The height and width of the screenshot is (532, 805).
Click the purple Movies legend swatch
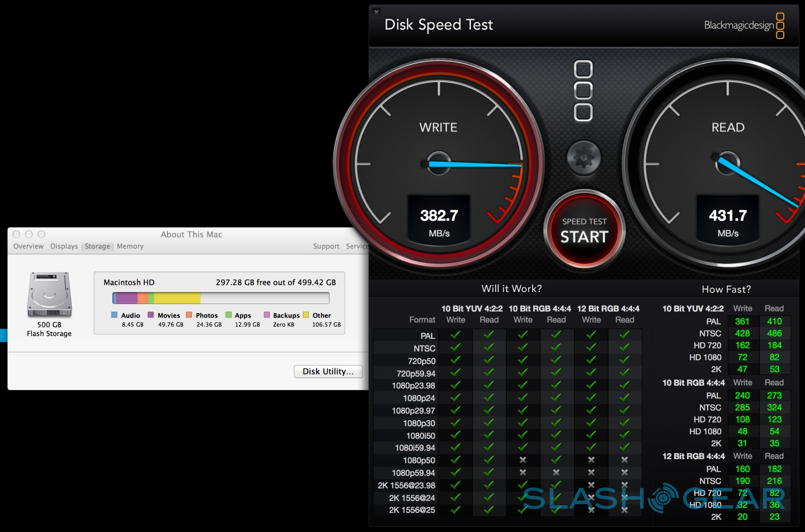point(151,315)
